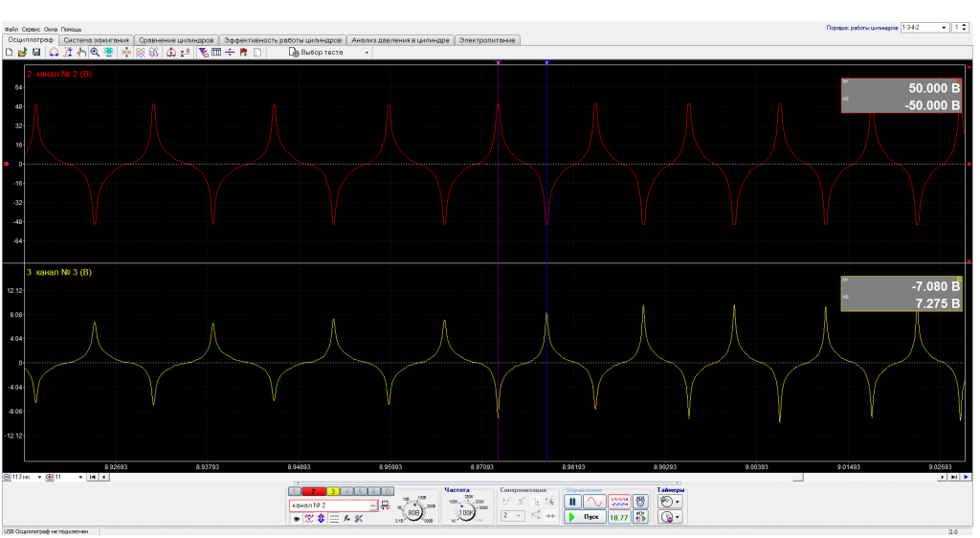
Task: Start acquisition with Пуск button
Action: [587, 517]
